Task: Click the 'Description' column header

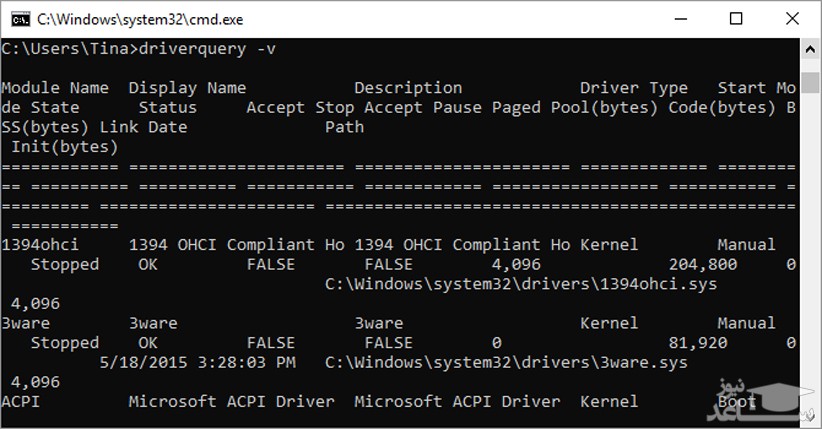Action: [408, 88]
